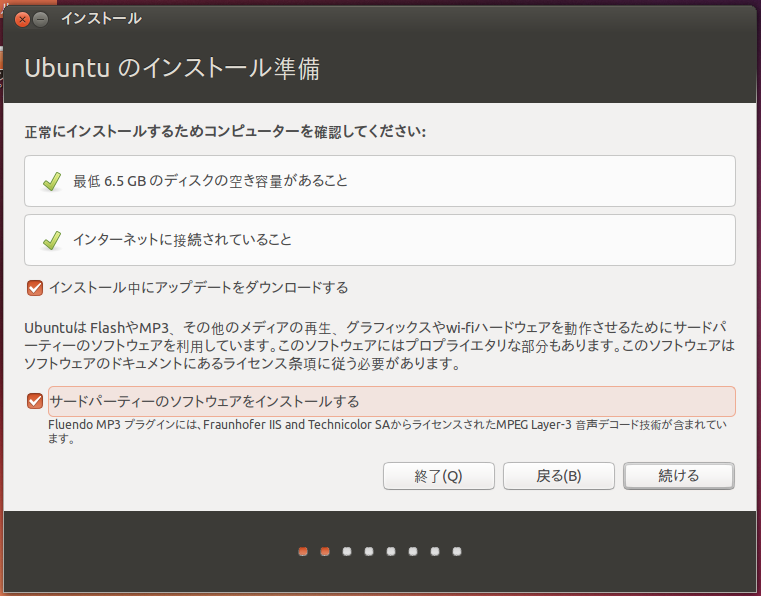This screenshot has height=596, width=761.
Task: Click the インストール window title text
Action: coord(101,18)
